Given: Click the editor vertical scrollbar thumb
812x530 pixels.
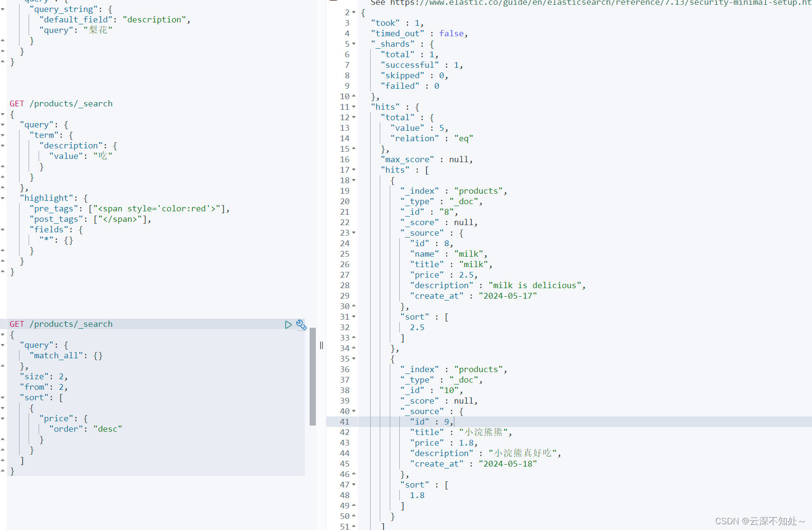Looking at the screenshot, I should [x=312, y=376].
